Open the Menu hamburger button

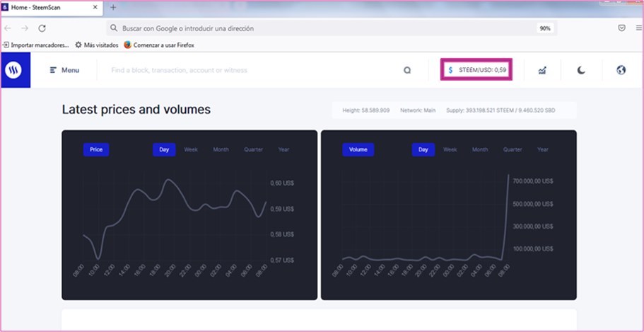64,70
